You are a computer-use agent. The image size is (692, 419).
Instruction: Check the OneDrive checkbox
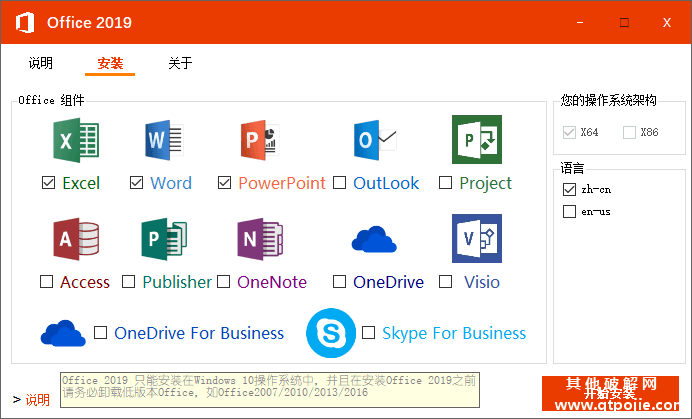[339, 281]
